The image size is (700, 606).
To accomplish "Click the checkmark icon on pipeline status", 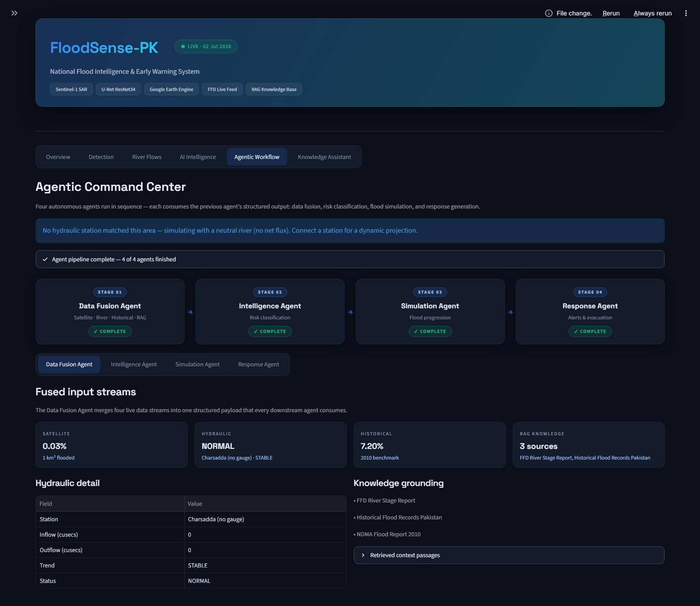I will [x=45, y=259].
